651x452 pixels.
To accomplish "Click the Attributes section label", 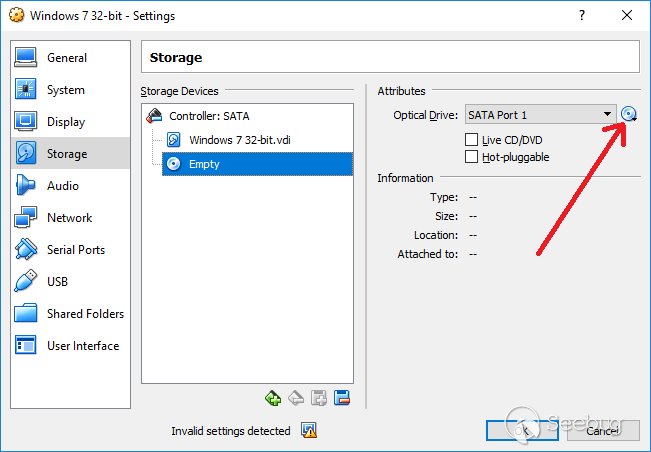I will pyautogui.click(x=401, y=91).
